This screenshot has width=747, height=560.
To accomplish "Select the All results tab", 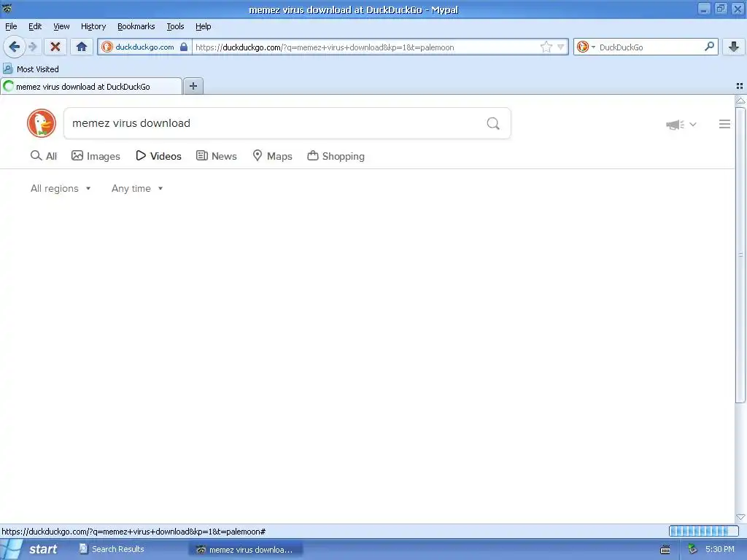I will tap(43, 156).
